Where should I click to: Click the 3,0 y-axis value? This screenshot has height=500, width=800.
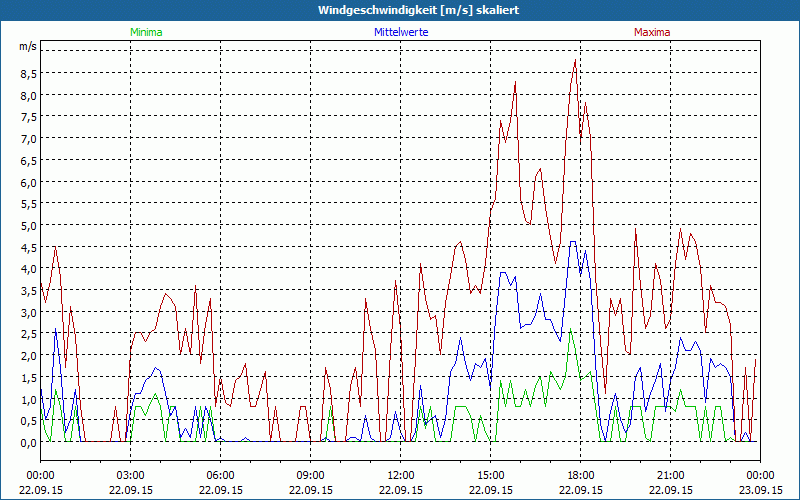point(28,312)
